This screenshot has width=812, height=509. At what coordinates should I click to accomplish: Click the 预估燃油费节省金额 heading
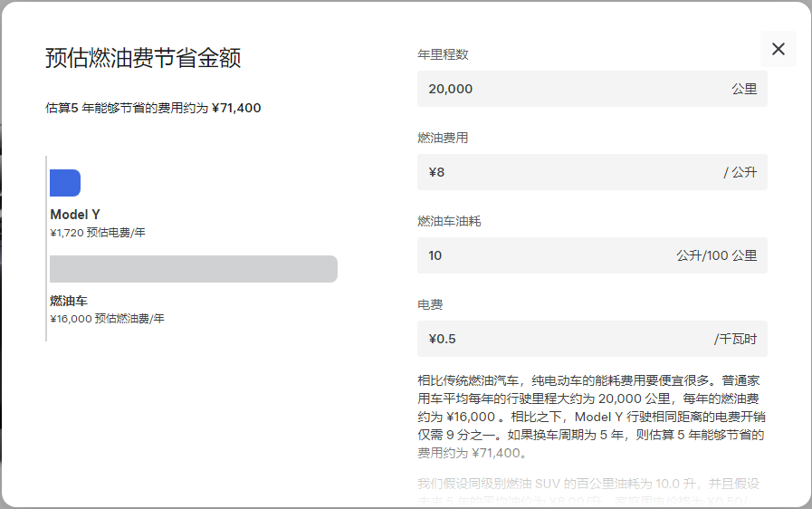143,58
